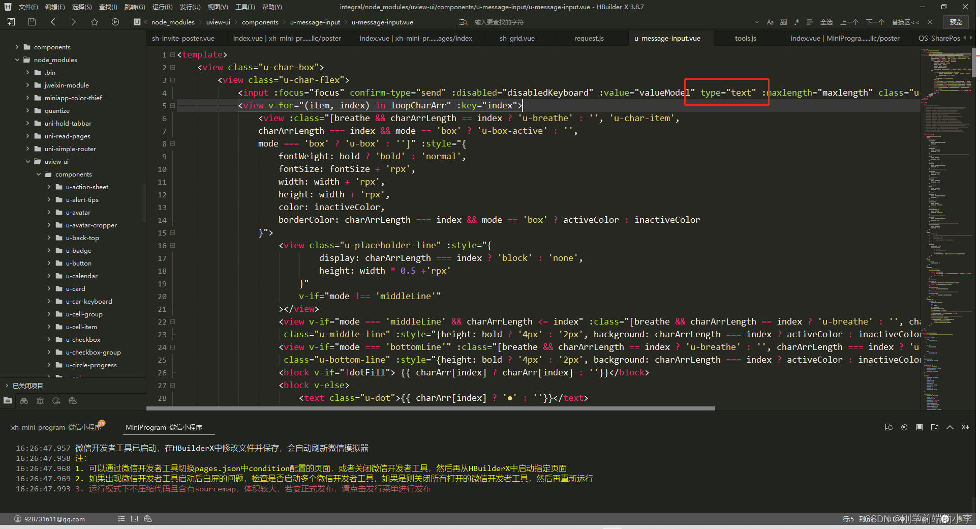Switch to xh-mini-program console tab

coord(56,427)
